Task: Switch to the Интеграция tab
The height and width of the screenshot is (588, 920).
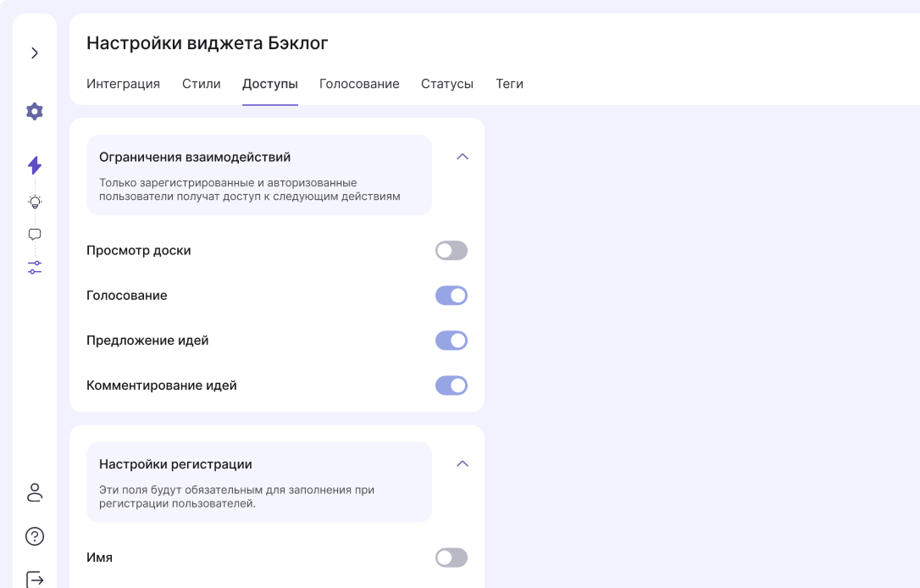Action: pos(123,84)
